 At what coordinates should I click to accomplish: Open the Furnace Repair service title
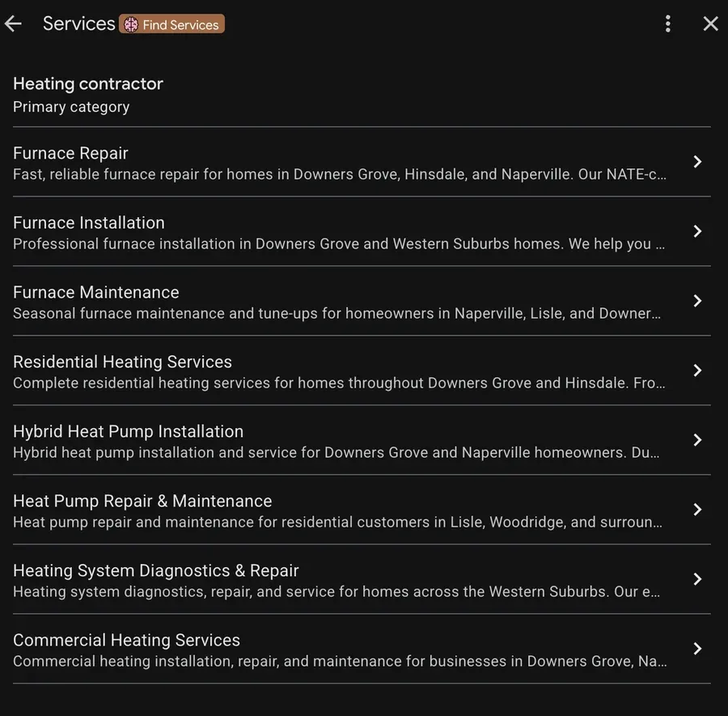(x=70, y=153)
